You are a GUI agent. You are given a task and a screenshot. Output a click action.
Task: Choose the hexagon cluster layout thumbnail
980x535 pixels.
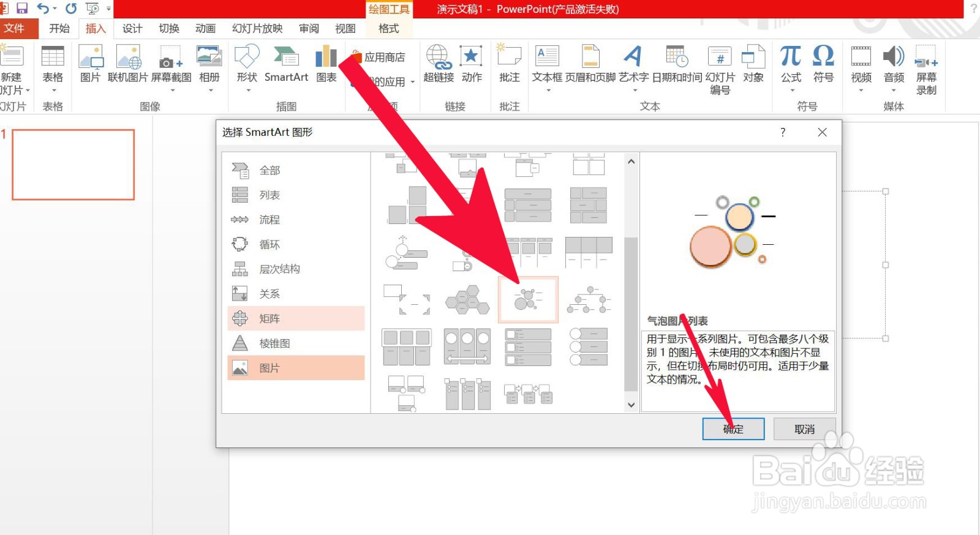pos(467,299)
